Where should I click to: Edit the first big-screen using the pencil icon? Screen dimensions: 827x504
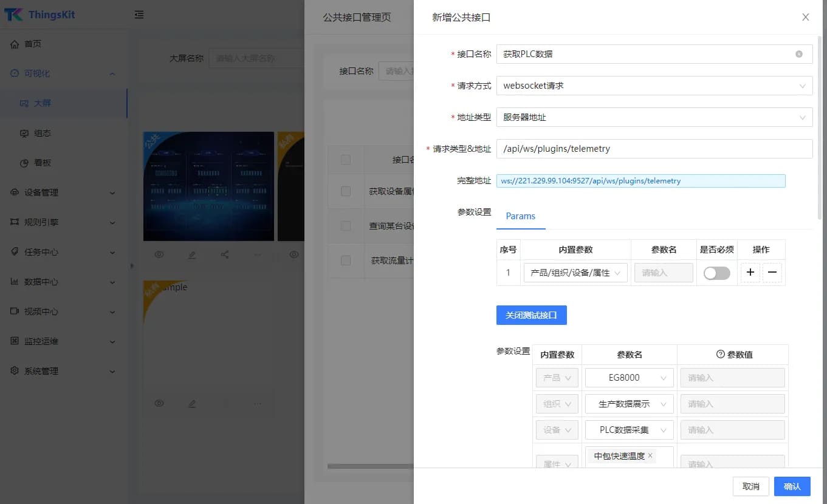(x=192, y=254)
